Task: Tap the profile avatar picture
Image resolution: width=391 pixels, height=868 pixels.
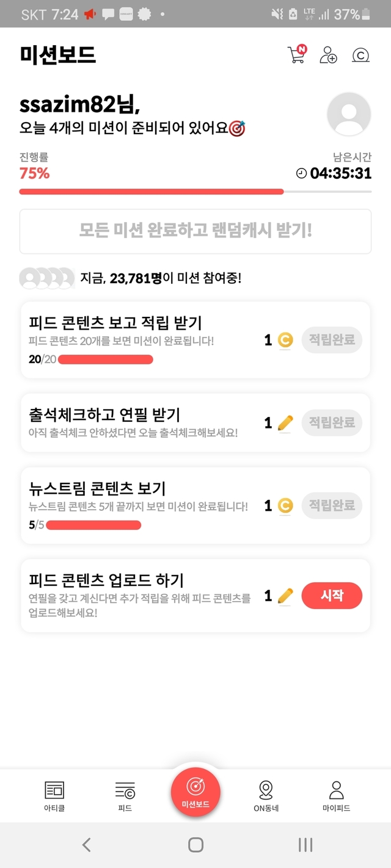Action: pyautogui.click(x=349, y=114)
